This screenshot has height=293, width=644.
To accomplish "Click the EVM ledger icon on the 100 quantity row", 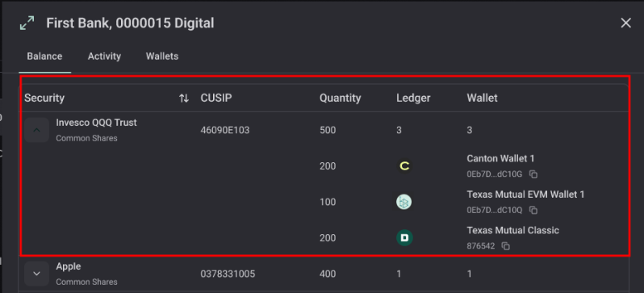I will pyautogui.click(x=404, y=202).
